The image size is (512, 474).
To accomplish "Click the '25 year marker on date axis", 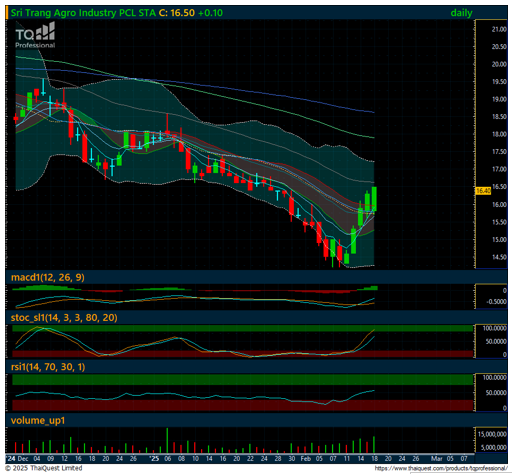I will (x=154, y=459).
